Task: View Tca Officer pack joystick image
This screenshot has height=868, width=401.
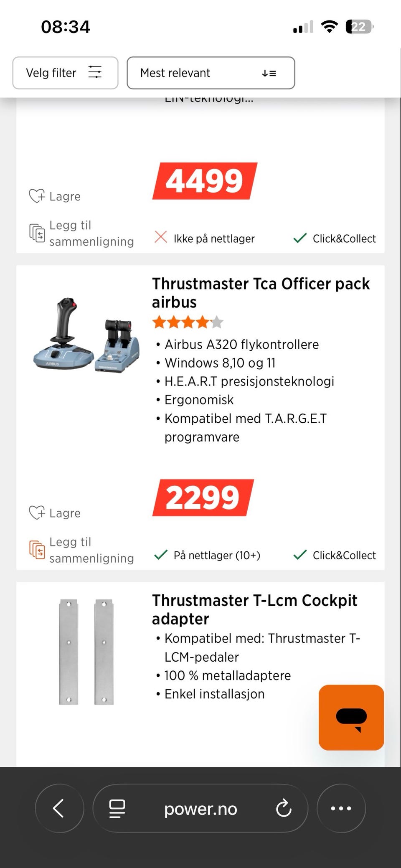Action: pyautogui.click(x=86, y=334)
